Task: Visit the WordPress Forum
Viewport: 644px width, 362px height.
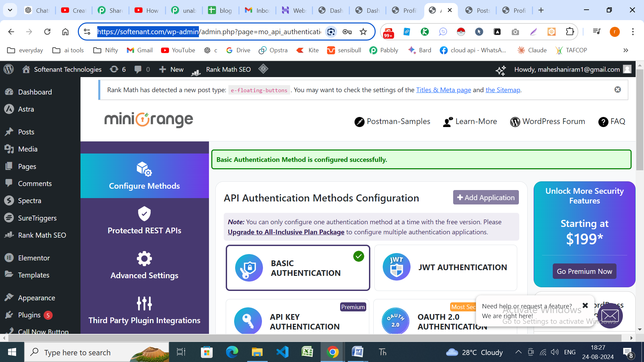Action: 547,121
